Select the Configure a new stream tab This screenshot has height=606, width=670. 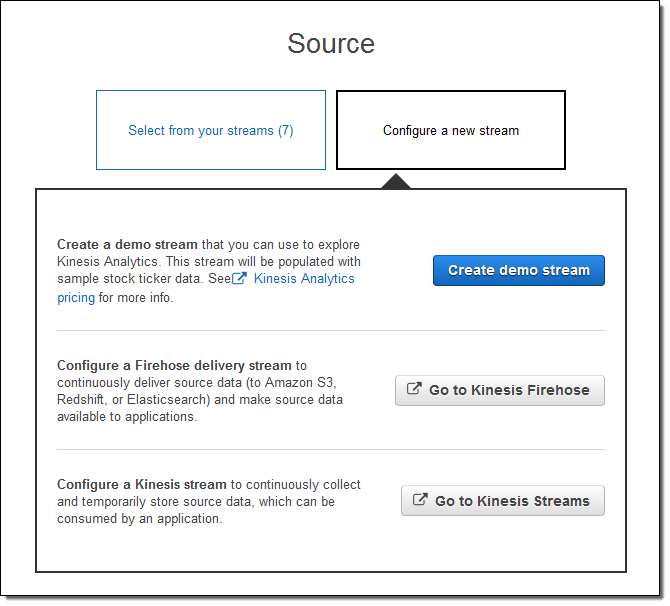pyautogui.click(x=451, y=131)
